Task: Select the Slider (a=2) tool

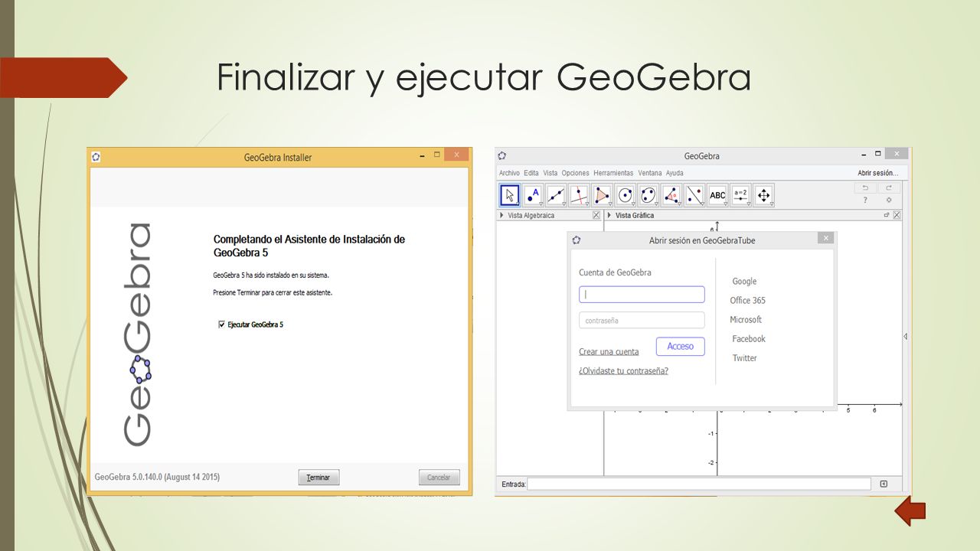Action: point(740,195)
